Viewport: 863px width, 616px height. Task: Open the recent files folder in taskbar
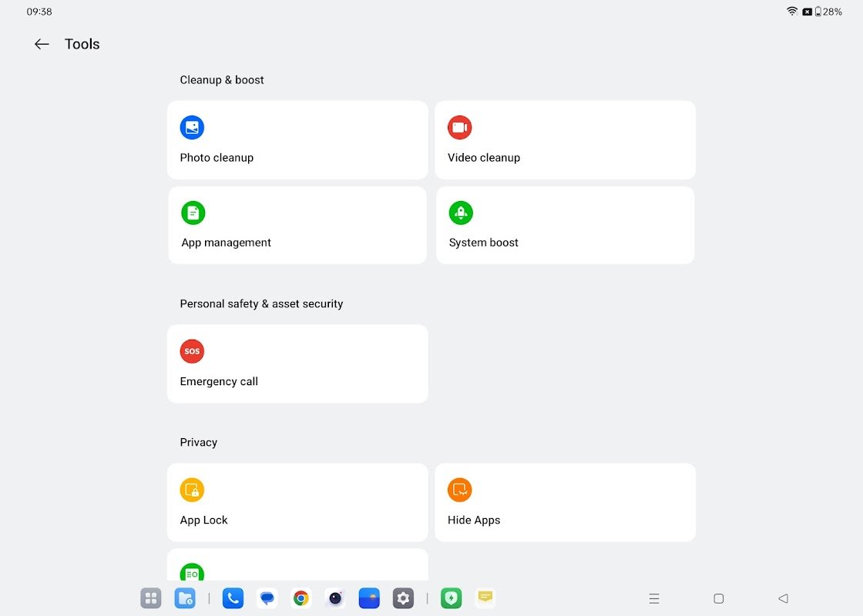185,598
